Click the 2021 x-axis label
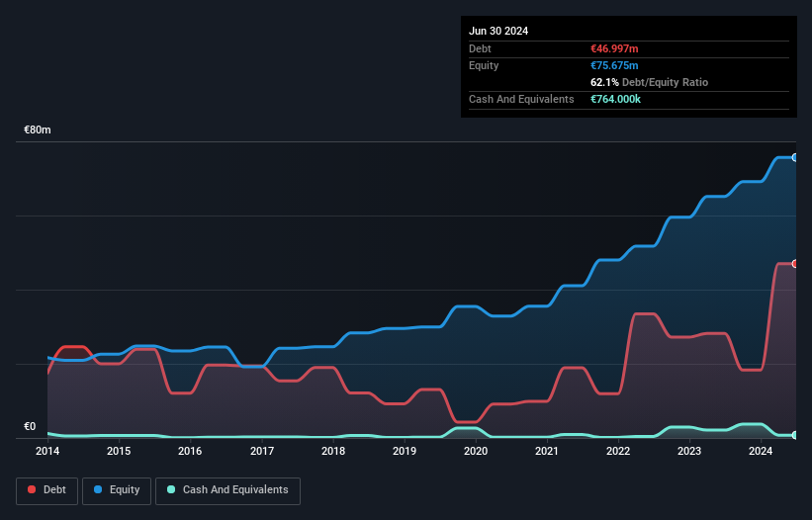The height and width of the screenshot is (520, 812). click(547, 451)
